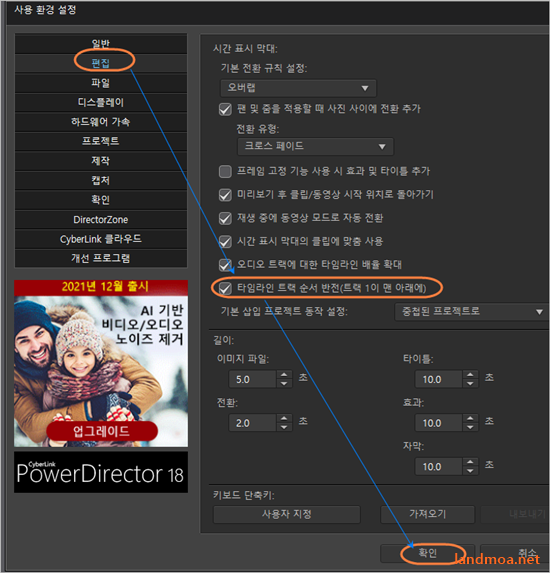
Task: Open the 중첩된 프로젝트로 dropdown
Action: (x=471, y=312)
